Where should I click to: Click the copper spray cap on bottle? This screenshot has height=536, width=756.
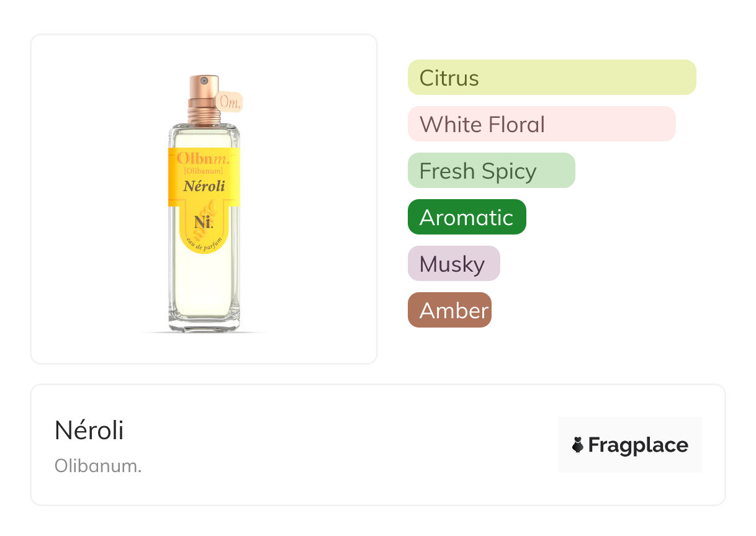(202, 100)
